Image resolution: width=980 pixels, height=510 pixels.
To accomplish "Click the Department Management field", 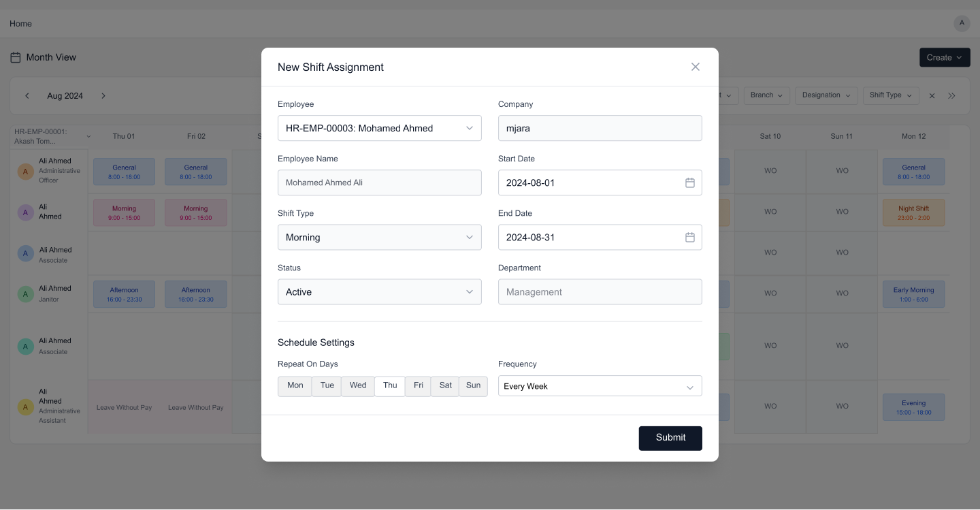I will click(600, 291).
